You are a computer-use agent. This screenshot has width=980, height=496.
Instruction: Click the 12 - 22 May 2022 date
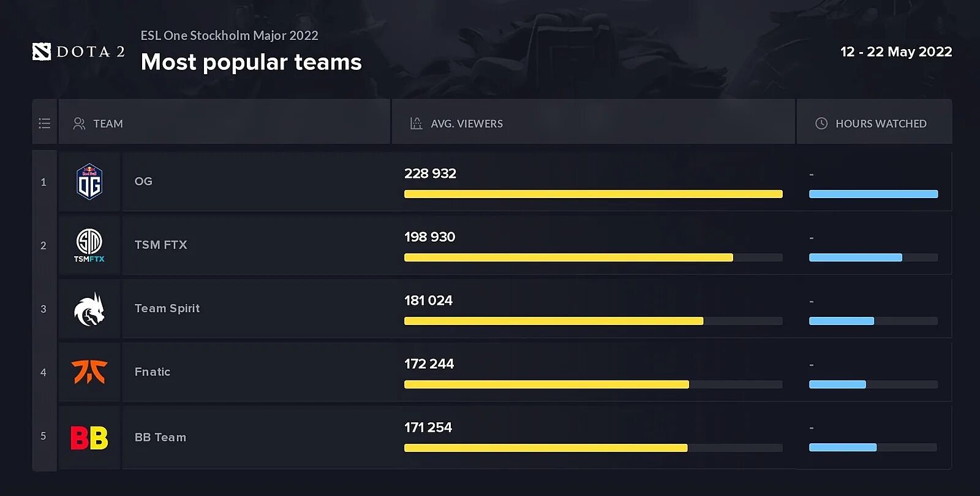click(896, 52)
